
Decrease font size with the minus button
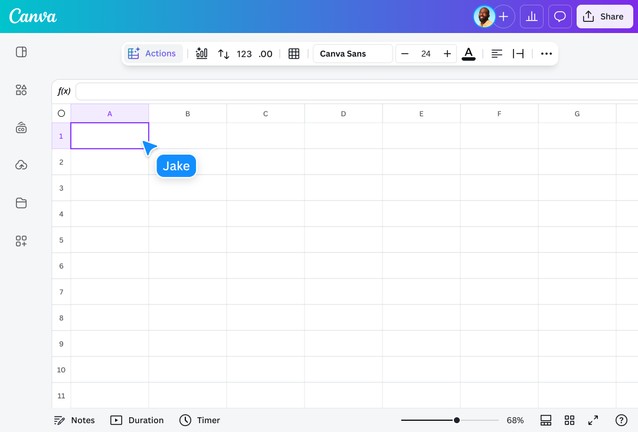click(x=405, y=54)
